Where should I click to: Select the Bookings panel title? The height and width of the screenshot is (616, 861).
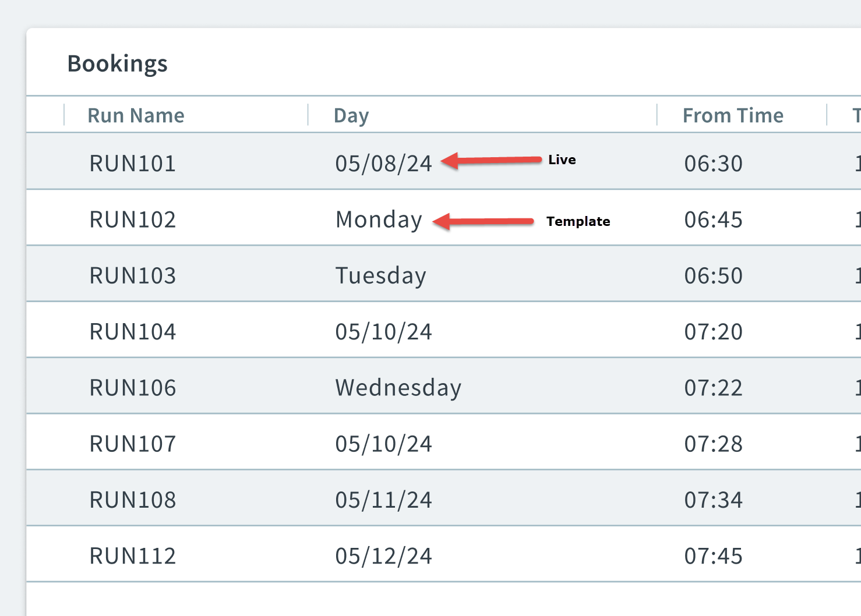(x=118, y=63)
